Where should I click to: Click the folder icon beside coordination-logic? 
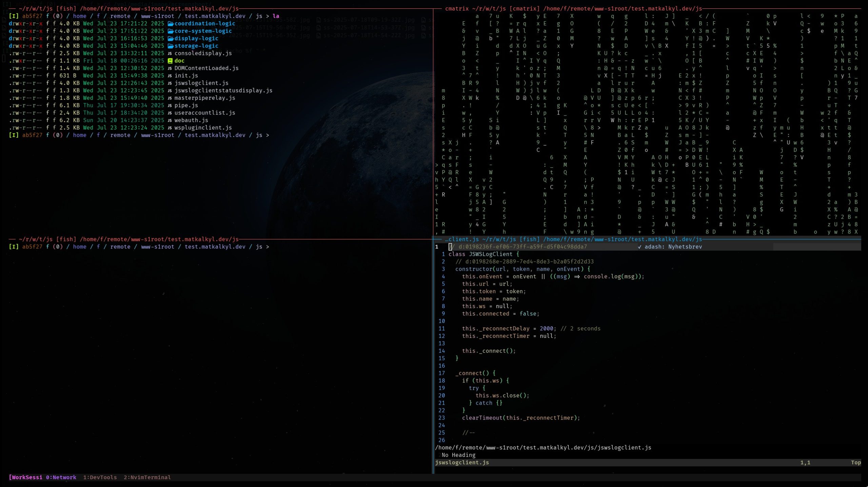[x=171, y=24]
